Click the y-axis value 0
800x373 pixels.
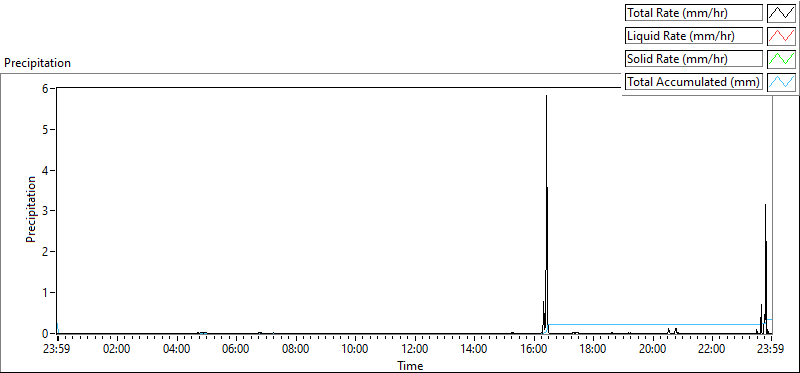(x=45, y=333)
